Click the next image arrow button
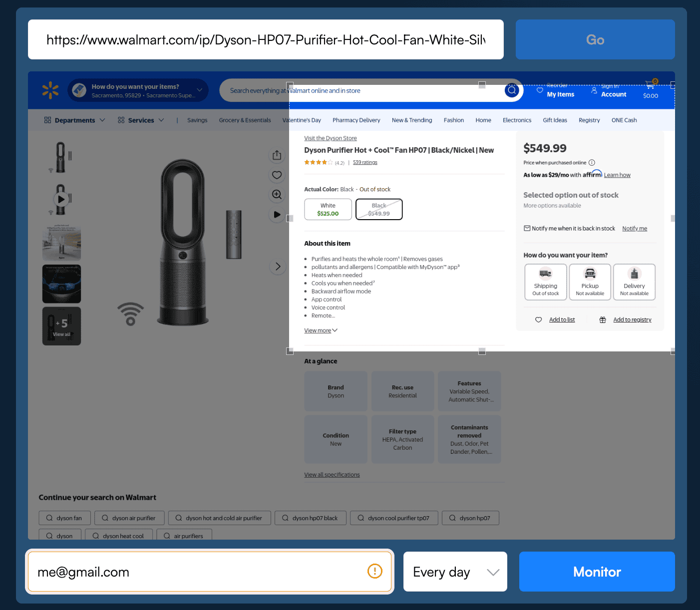The width and height of the screenshot is (700, 610). click(278, 267)
